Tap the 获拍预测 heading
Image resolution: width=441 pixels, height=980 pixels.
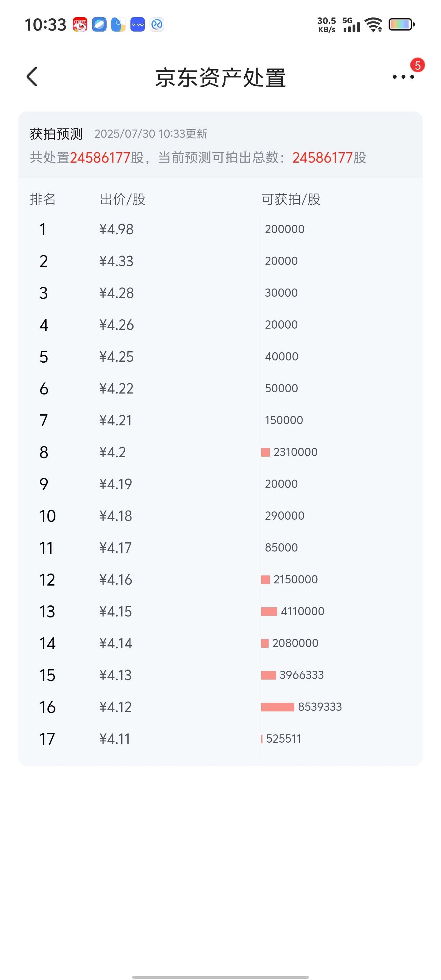[56, 134]
